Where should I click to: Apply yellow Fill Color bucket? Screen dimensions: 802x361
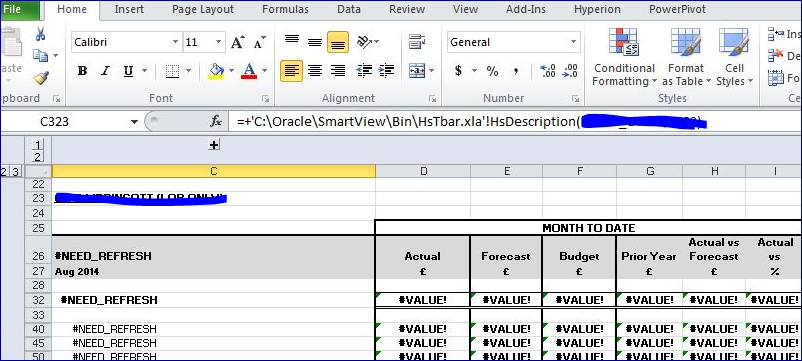point(216,71)
